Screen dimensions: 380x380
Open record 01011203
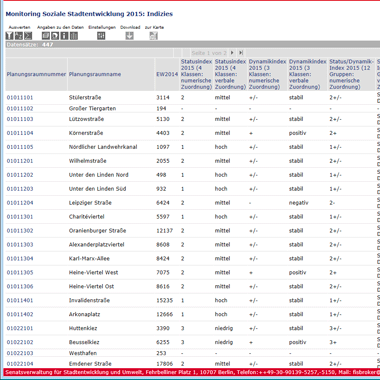click(20, 189)
